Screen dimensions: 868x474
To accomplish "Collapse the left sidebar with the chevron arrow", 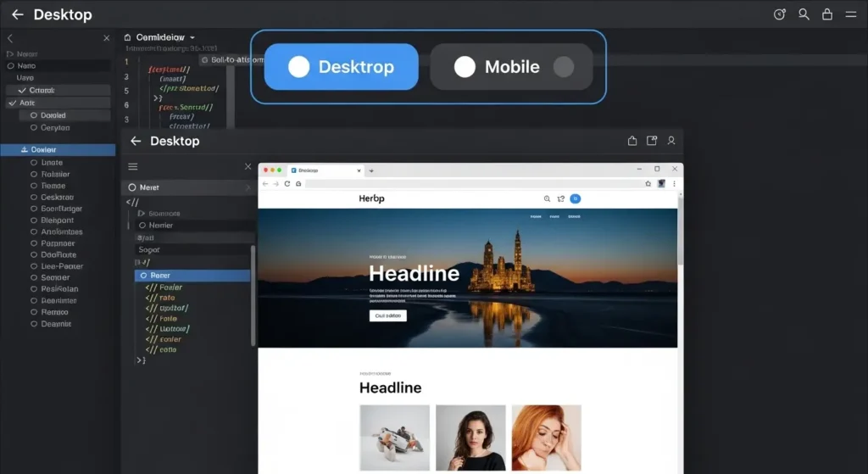I will pyautogui.click(x=10, y=38).
